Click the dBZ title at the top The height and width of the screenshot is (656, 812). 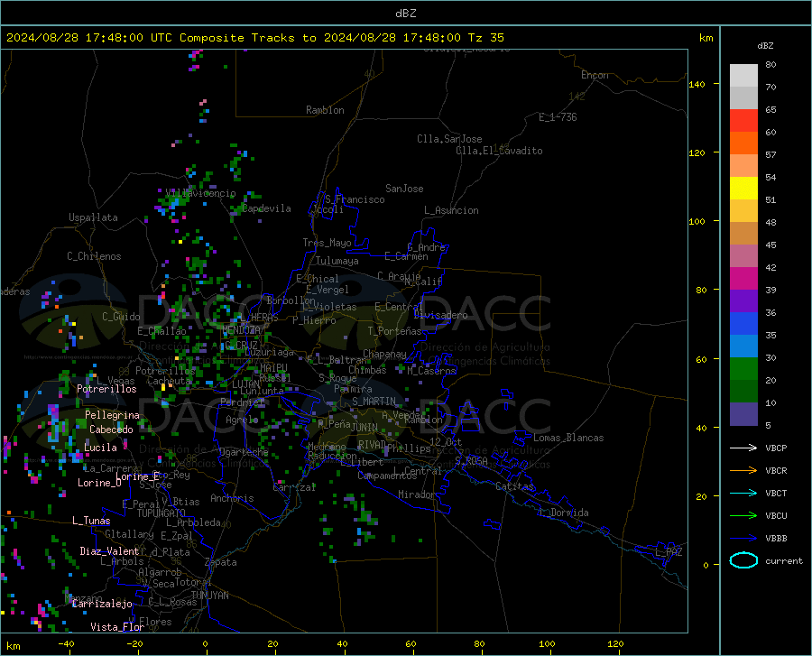click(x=405, y=14)
